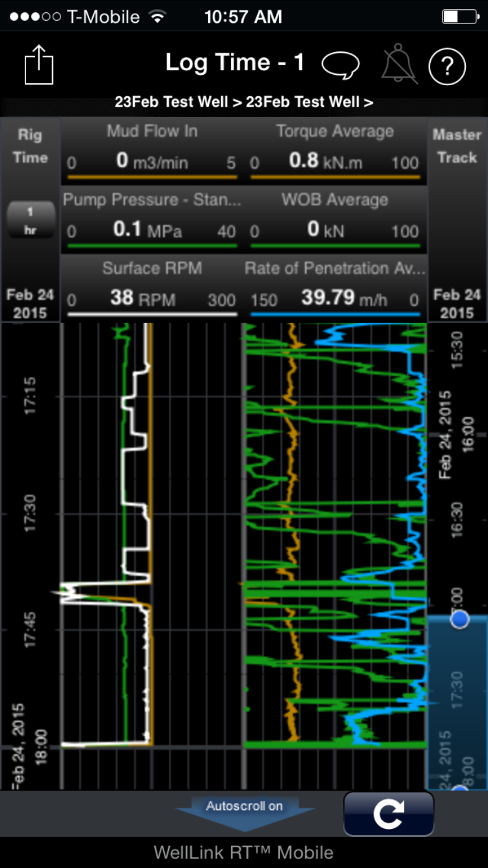The height and width of the screenshot is (868, 488).
Task: Select the Rate of Penetration gauge
Action: (335, 288)
